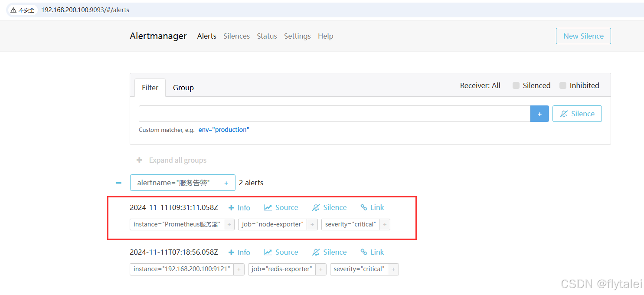Add job="redis-exporter" to filter via plus

321,269
